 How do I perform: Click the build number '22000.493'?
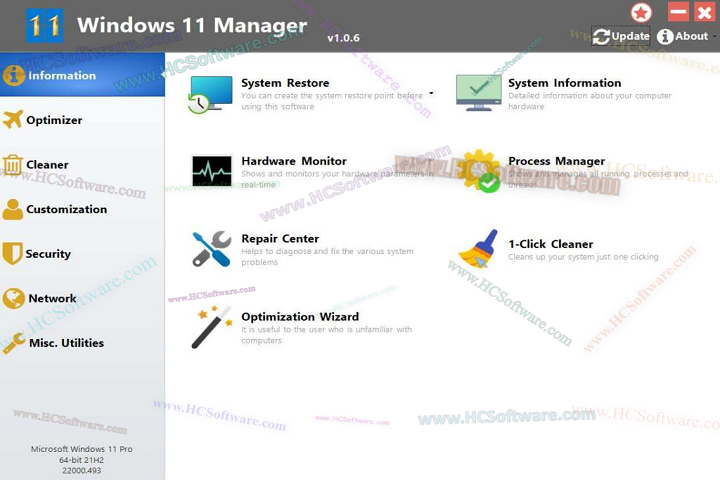coord(82,470)
